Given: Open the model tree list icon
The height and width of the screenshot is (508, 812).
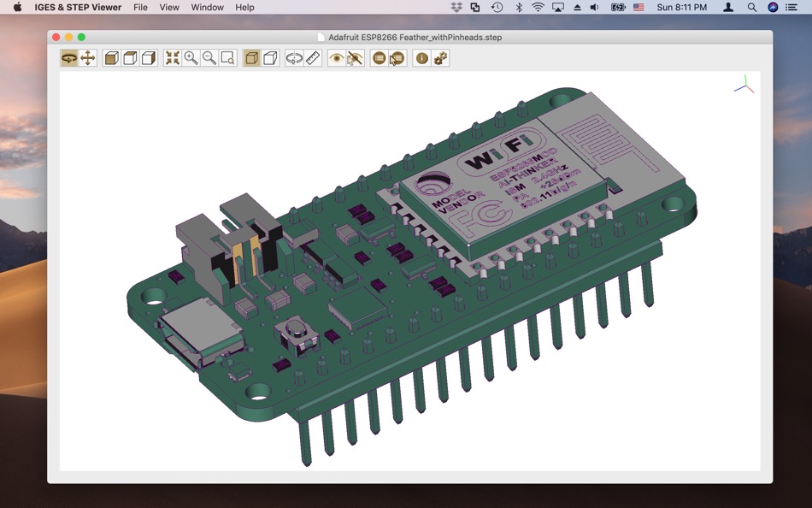Looking at the screenshot, I should [379, 58].
